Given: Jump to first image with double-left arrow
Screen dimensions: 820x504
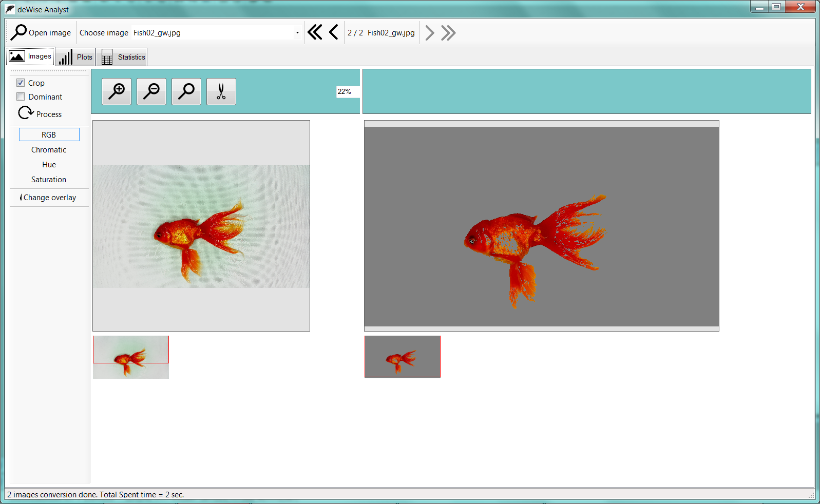Looking at the screenshot, I should [315, 32].
